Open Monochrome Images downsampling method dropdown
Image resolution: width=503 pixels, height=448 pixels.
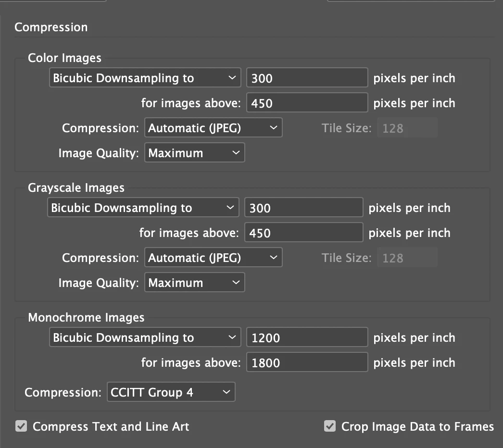144,337
